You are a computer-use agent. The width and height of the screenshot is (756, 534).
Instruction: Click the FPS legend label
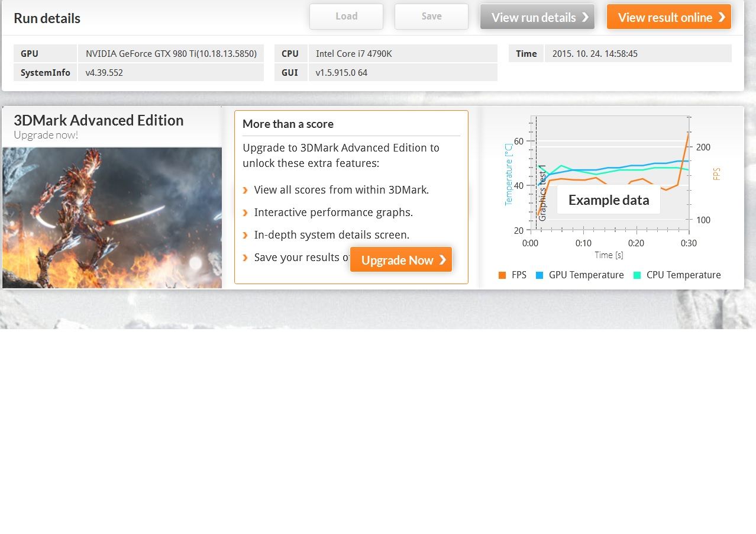(519, 275)
